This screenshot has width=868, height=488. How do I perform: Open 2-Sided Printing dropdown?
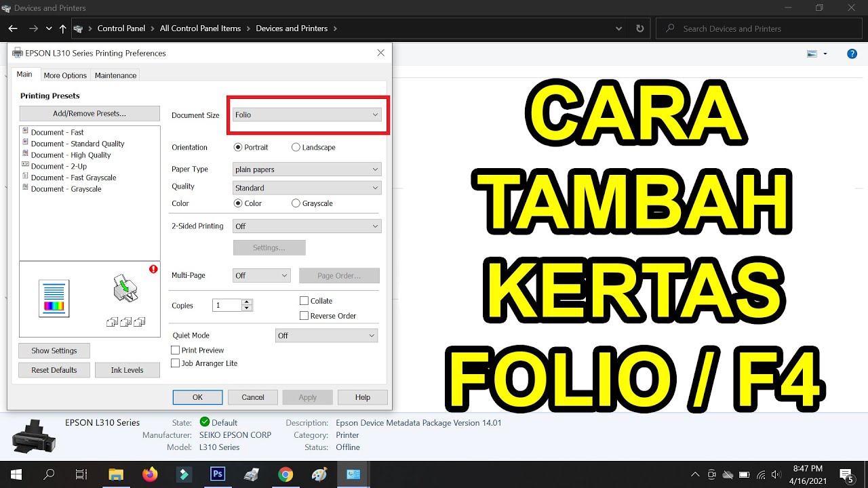[307, 226]
